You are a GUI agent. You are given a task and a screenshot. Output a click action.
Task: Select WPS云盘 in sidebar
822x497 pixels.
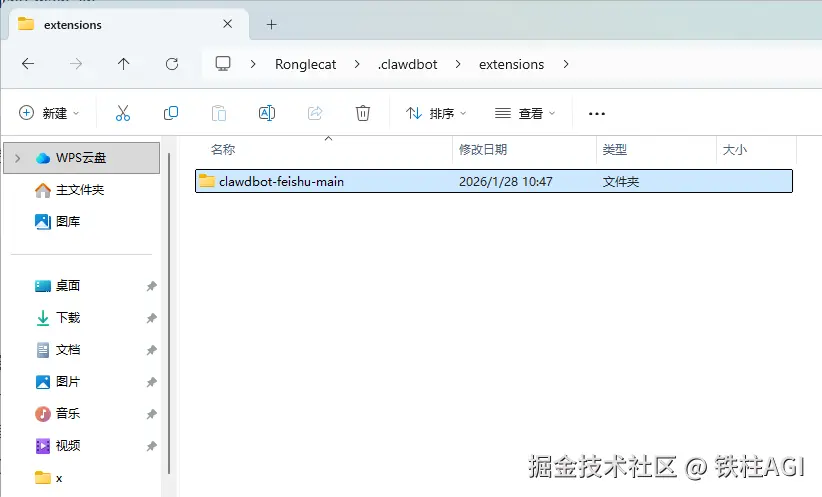click(81, 158)
